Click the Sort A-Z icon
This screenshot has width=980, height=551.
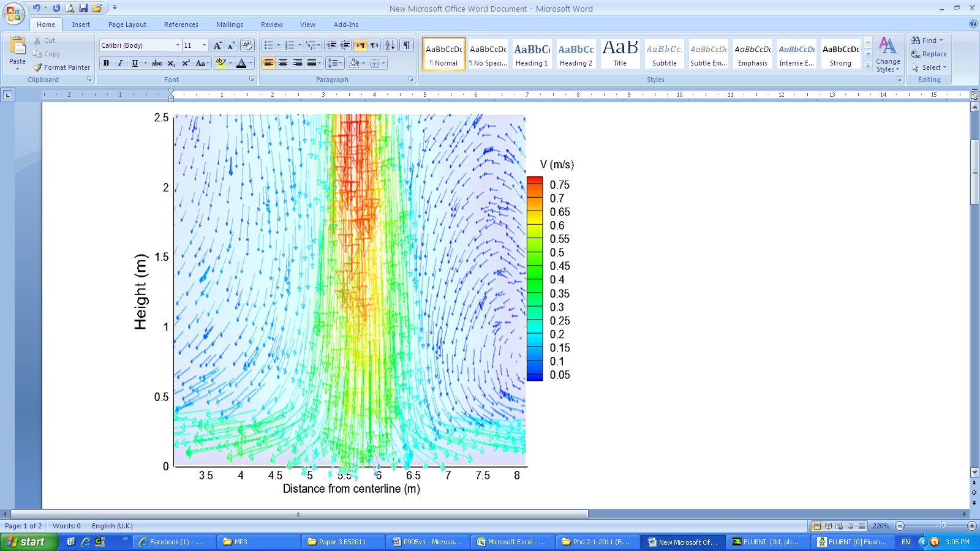390,45
